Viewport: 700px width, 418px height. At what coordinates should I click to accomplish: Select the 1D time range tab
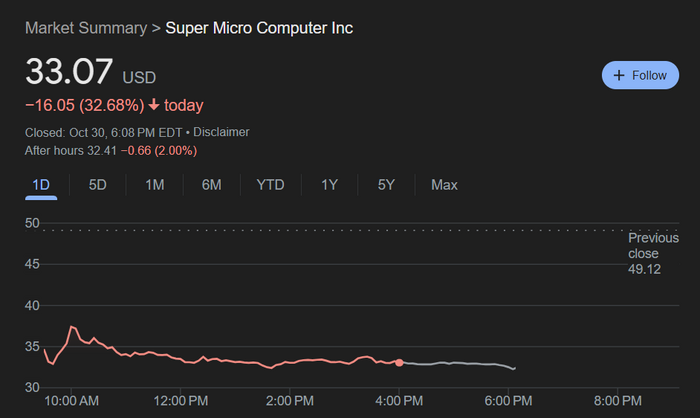point(41,185)
